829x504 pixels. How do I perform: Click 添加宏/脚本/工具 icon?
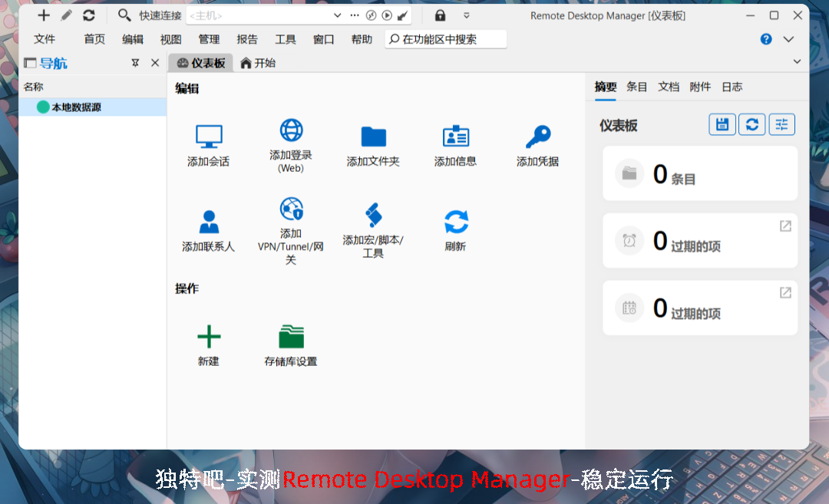(x=373, y=215)
